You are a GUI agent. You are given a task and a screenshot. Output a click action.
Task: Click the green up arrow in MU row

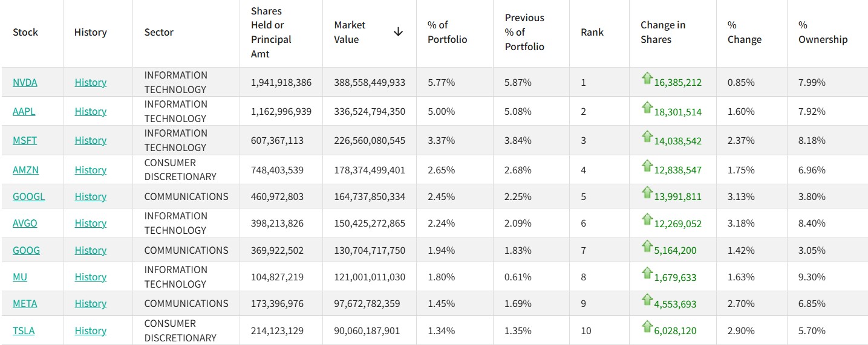coord(647,273)
